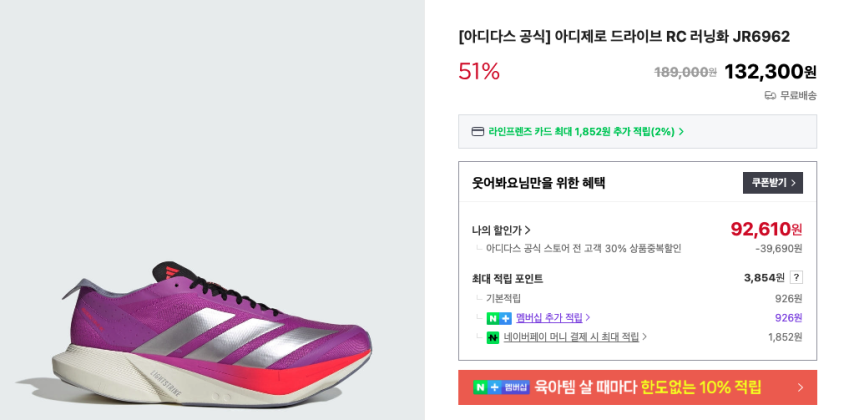The height and width of the screenshot is (420, 849).
Task: Click the arrow on the red banner
Action: (800, 387)
